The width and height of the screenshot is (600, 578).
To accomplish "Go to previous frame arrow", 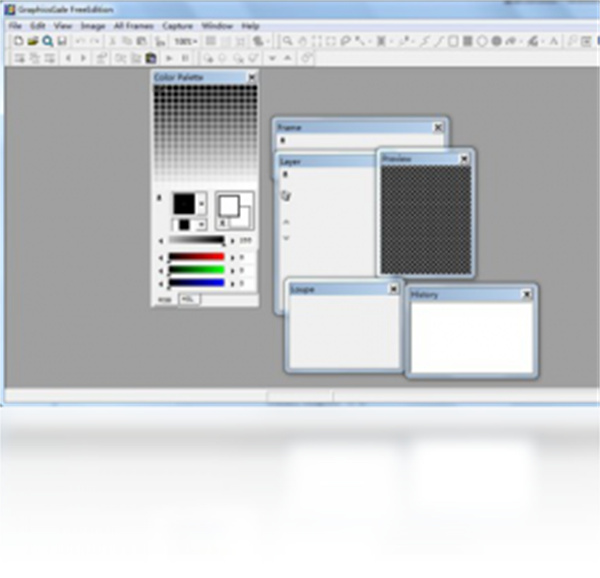I will tap(68, 58).
